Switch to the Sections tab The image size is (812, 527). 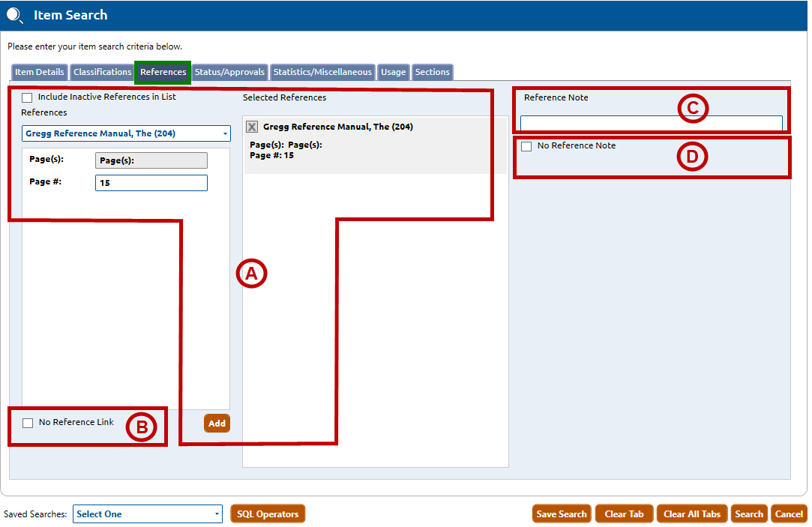433,72
